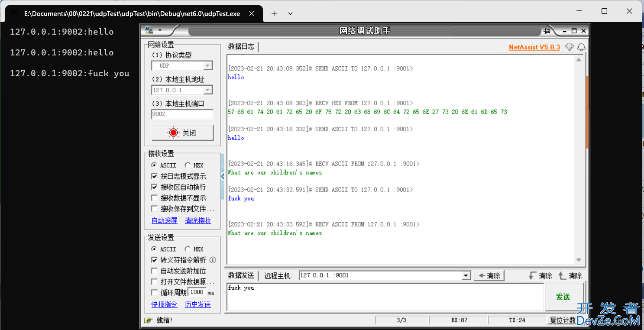Close the NetAssist window with X
Image resolution: width=644 pixels, height=330 pixels.
tap(583, 31)
